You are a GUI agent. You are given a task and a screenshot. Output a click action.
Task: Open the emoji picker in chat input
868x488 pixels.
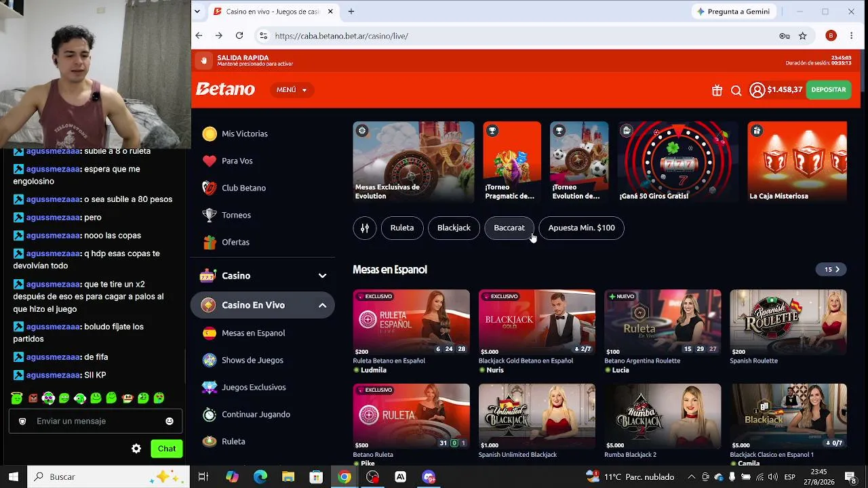pos(170,421)
